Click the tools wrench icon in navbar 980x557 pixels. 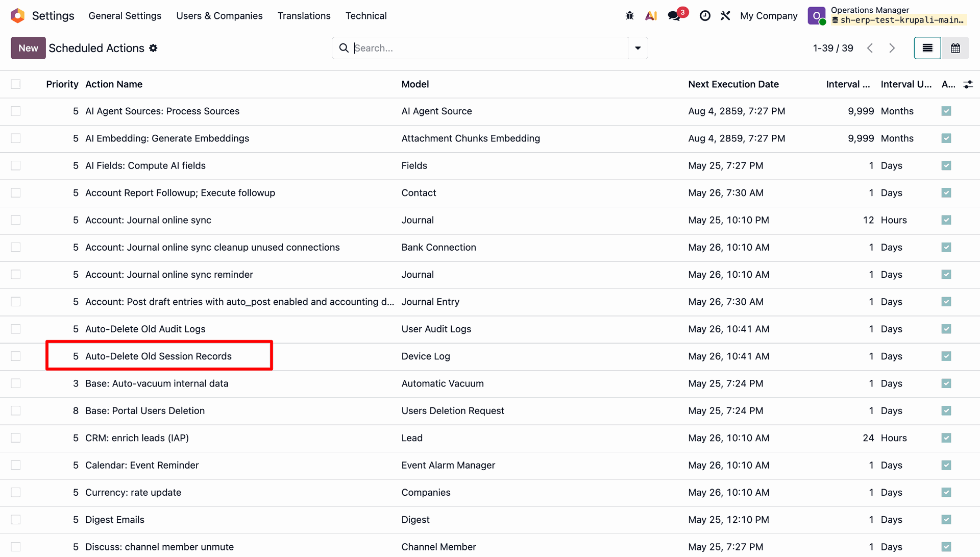pos(725,16)
